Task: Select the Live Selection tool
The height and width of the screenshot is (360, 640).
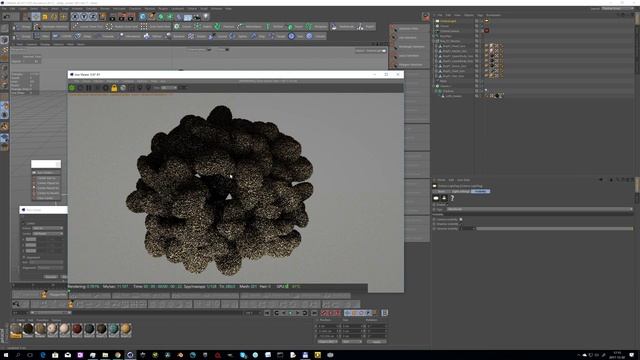Action: [x=27, y=17]
